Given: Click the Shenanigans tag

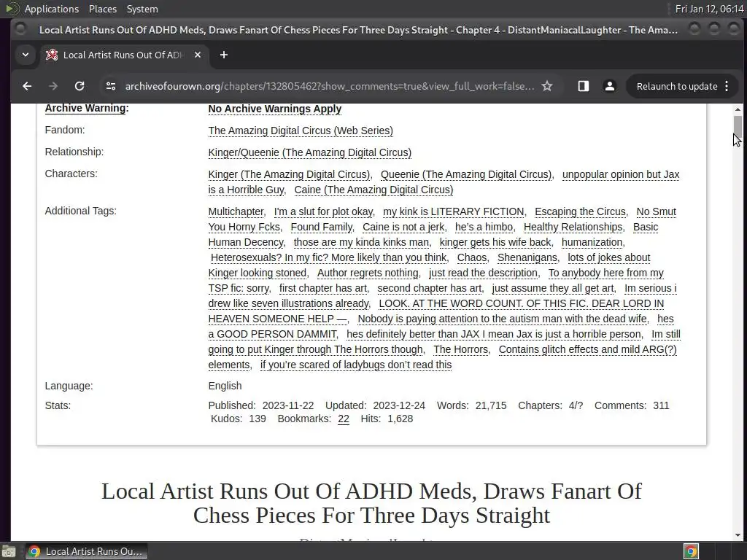Looking at the screenshot, I should click(527, 257).
